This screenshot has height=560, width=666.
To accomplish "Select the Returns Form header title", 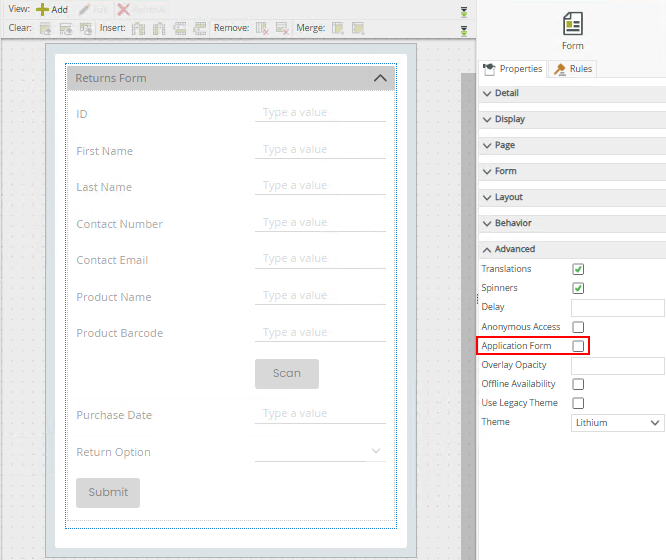I will pyautogui.click(x=111, y=78).
